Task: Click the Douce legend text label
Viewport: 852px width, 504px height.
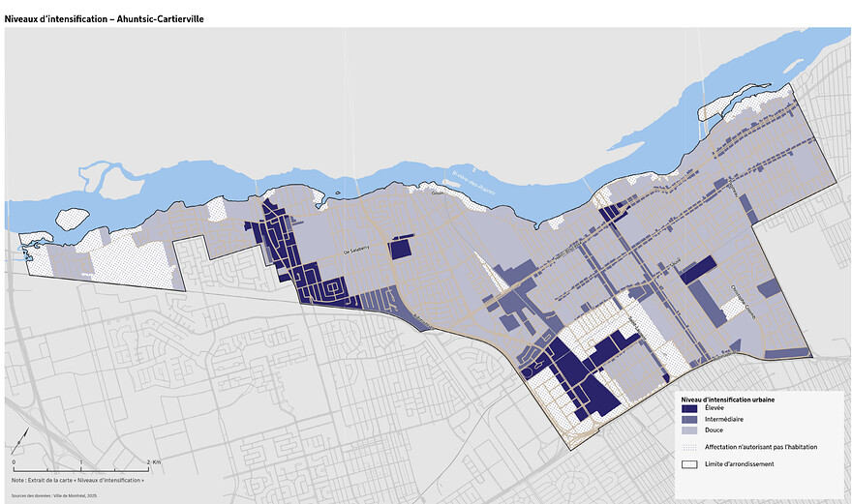Action: [715, 430]
